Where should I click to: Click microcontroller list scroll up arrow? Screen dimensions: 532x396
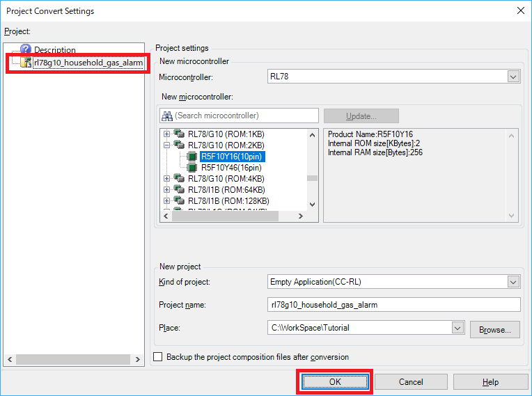313,135
